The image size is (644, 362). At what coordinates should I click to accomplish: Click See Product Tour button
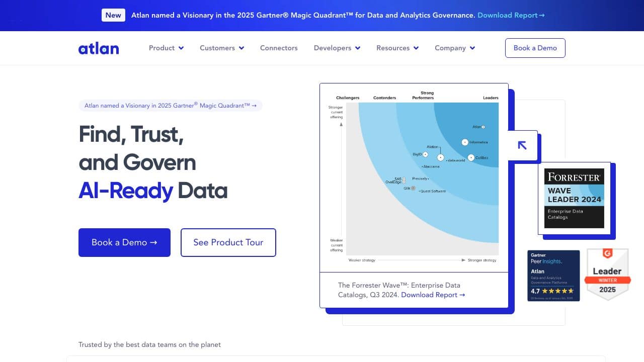point(228,242)
